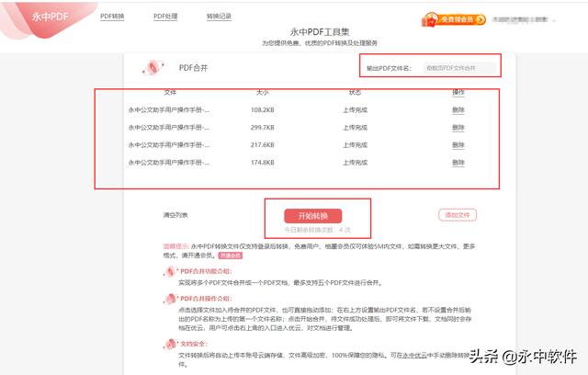Viewport: 588px width, 375px height.
Task: Open the PDF处理 menu
Action: coord(165,17)
